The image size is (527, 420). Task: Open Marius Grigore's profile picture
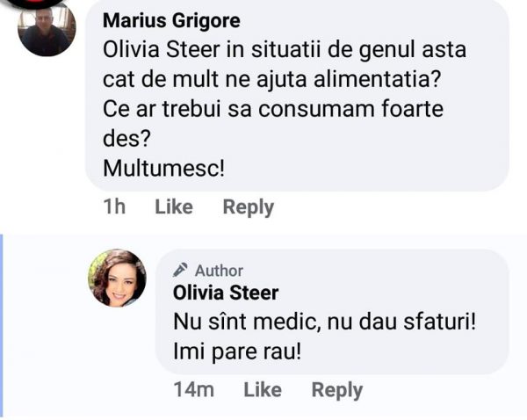(47, 27)
